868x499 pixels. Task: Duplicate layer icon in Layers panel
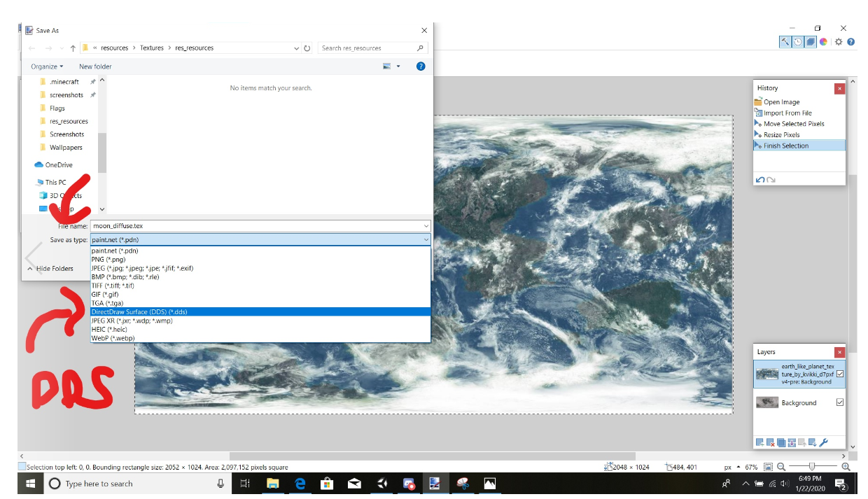click(x=780, y=442)
